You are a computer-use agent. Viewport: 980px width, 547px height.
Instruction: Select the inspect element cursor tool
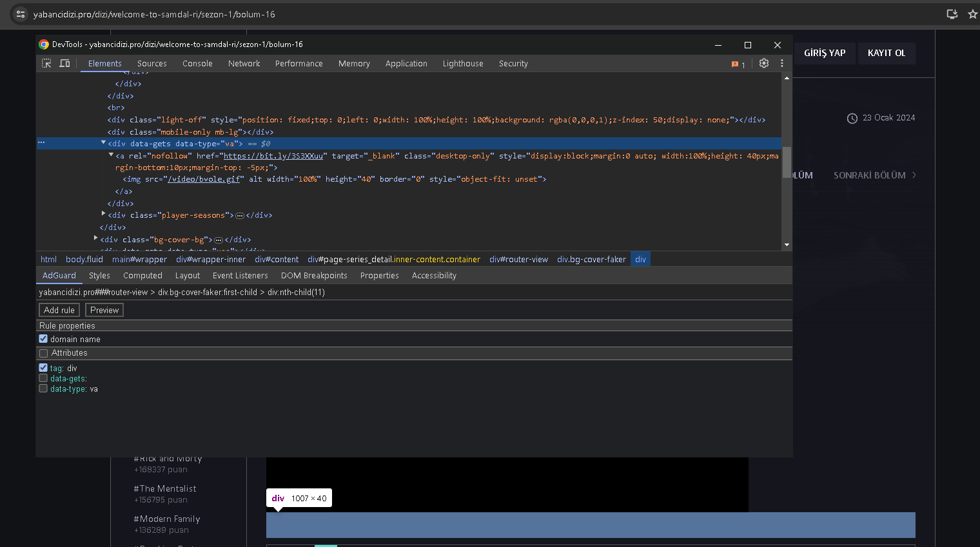click(46, 62)
